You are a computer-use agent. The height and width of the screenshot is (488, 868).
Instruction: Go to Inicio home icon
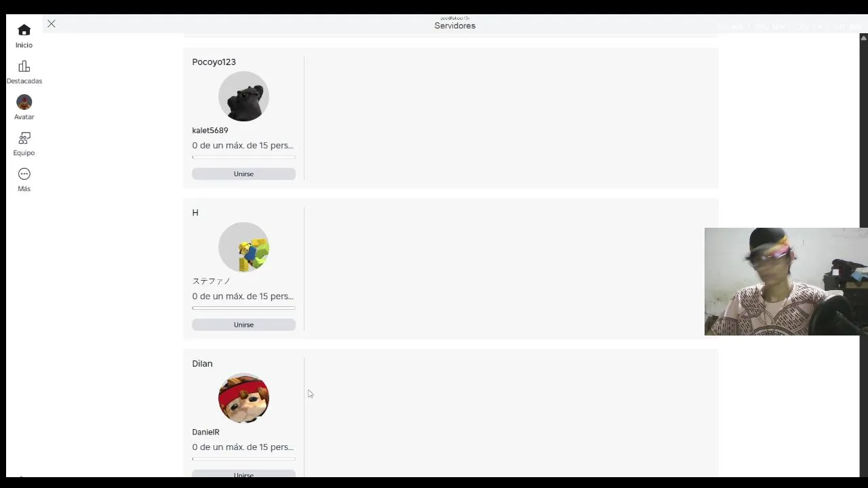tap(24, 30)
